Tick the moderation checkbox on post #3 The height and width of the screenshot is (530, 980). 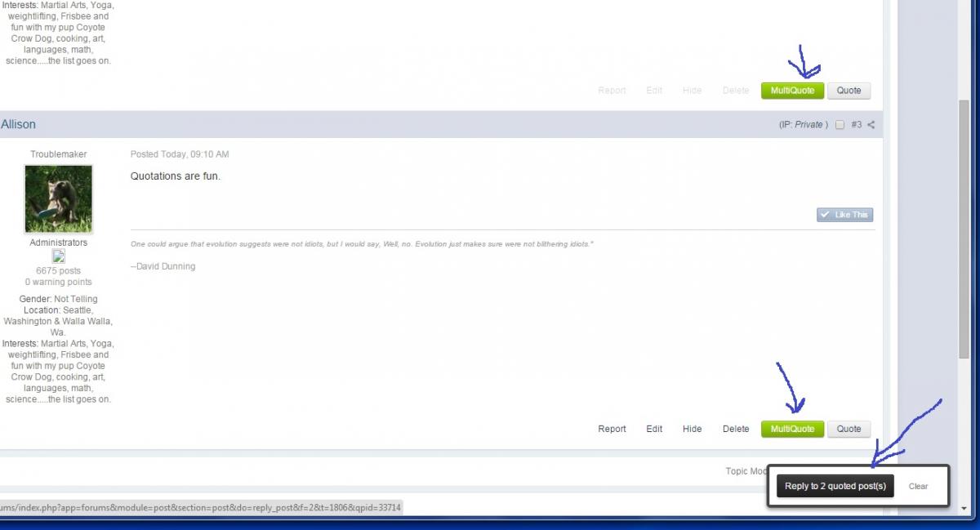point(840,125)
